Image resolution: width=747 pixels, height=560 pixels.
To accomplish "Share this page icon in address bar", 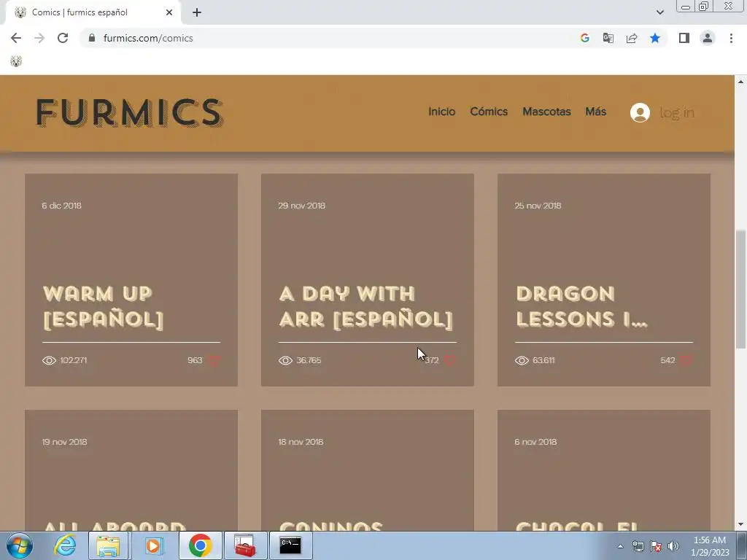I will (x=632, y=38).
